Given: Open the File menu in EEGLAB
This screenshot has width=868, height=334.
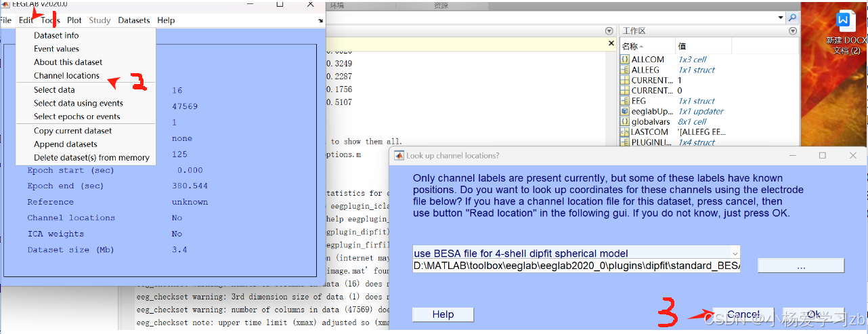Looking at the screenshot, I should pos(5,20).
